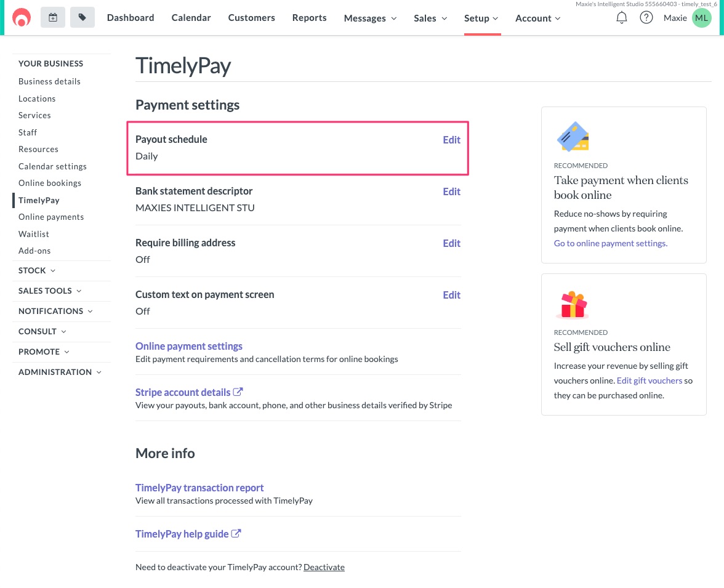Screen dimensions: 724x588
Task: Click 'Sell gift vouchers online' heading
Action: point(612,347)
